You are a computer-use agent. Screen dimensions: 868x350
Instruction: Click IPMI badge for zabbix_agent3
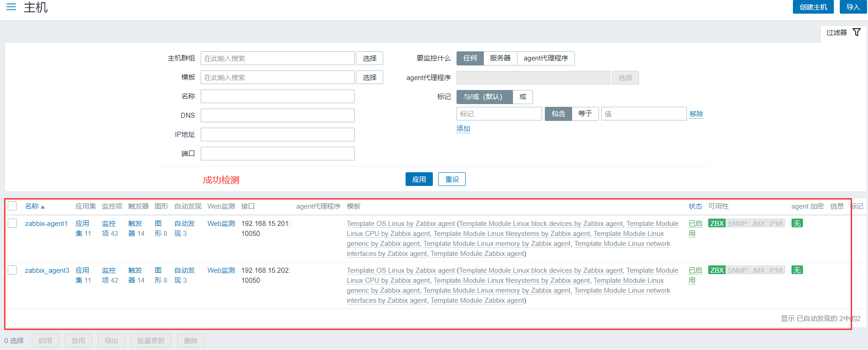776,270
